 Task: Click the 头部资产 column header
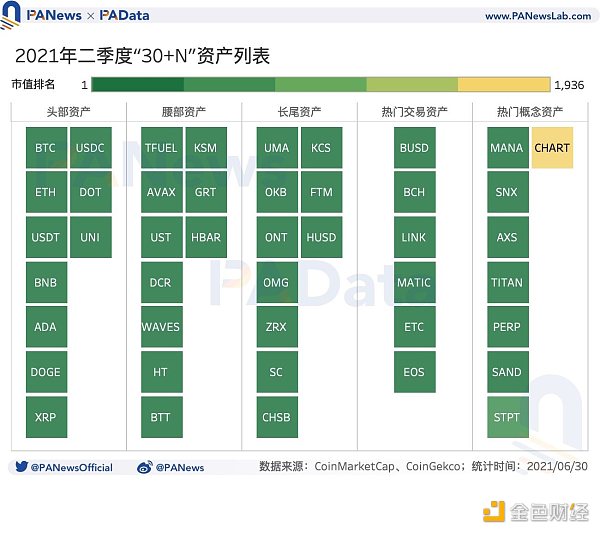point(68,112)
